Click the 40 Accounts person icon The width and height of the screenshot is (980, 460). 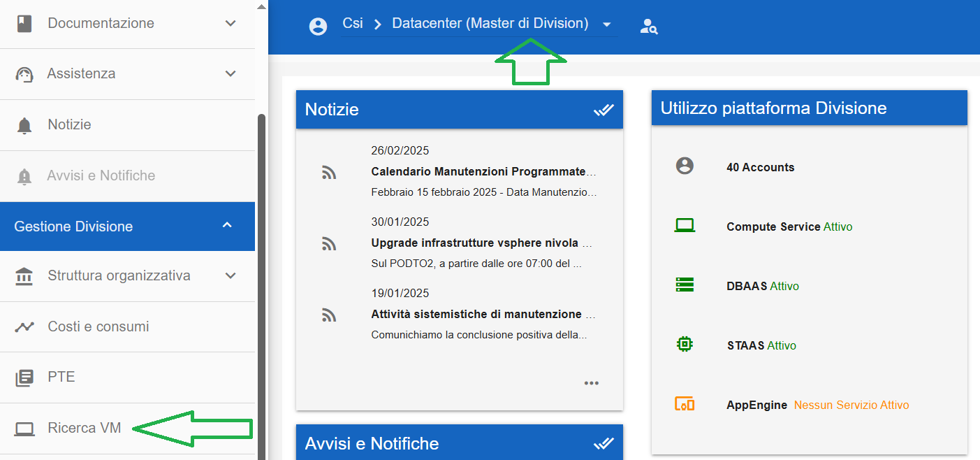click(x=685, y=166)
